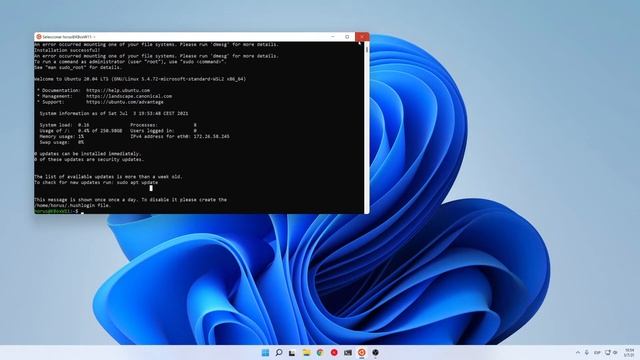Open the ESP input language selector
This screenshot has width=640, height=360.
[597, 352]
